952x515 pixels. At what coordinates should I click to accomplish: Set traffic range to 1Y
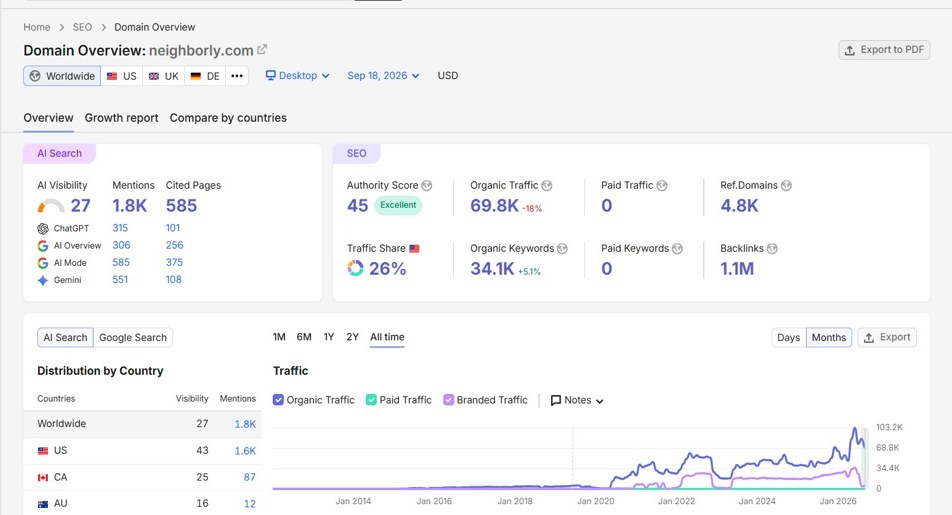[329, 337]
